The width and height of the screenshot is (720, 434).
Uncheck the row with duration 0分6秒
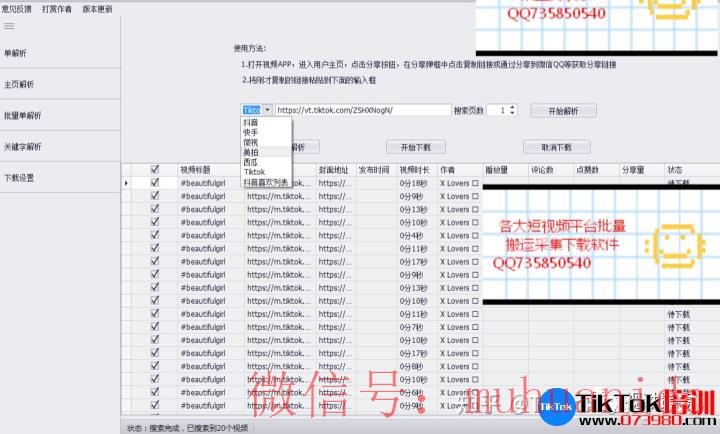coord(155,392)
